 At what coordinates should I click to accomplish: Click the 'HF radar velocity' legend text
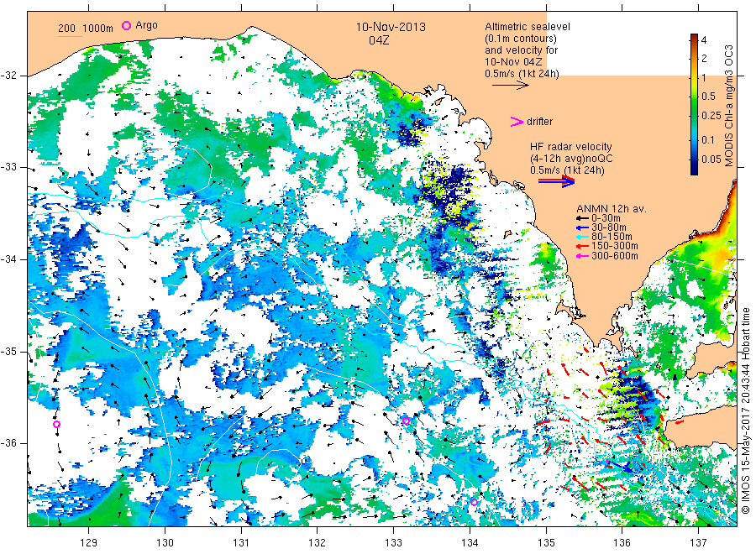pos(571,146)
